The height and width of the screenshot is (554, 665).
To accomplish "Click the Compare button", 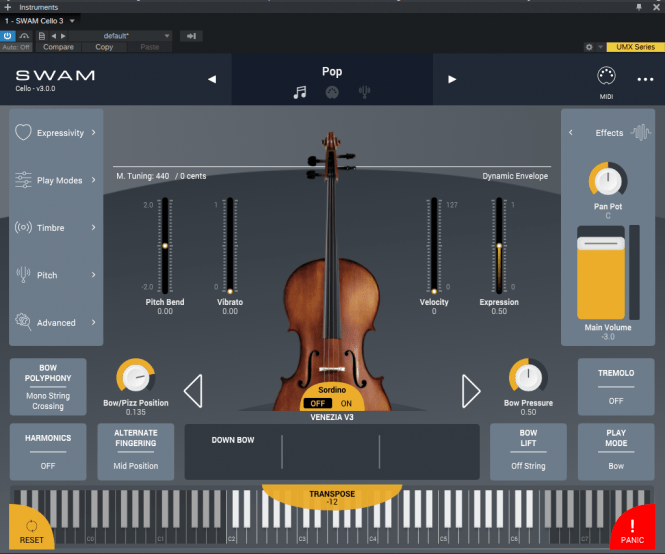I will click(x=58, y=47).
